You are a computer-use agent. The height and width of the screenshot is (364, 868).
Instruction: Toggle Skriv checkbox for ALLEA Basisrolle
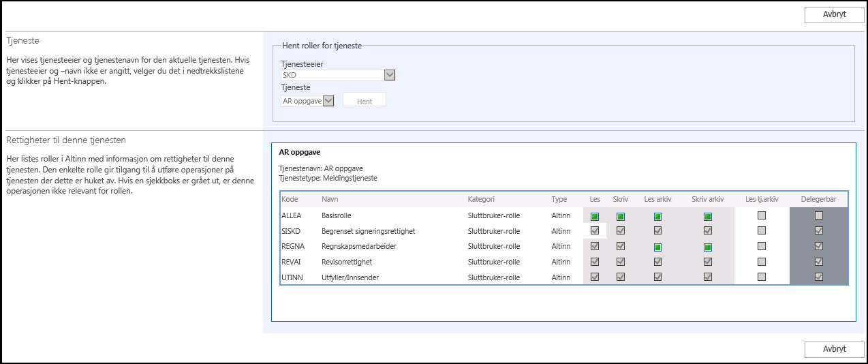[x=620, y=216]
